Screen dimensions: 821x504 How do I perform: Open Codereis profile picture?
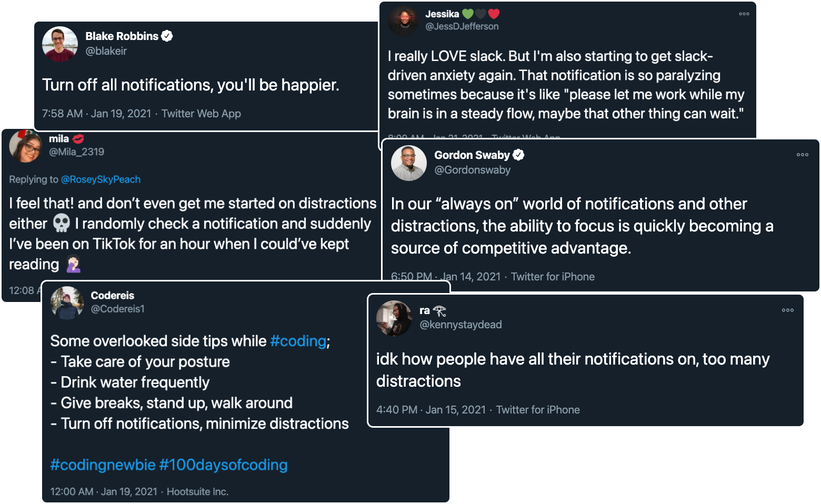(67, 303)
